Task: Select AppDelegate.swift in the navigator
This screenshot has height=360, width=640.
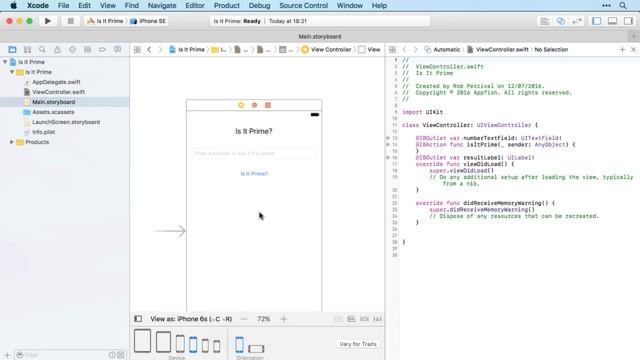Action: (x=56, y=82)
